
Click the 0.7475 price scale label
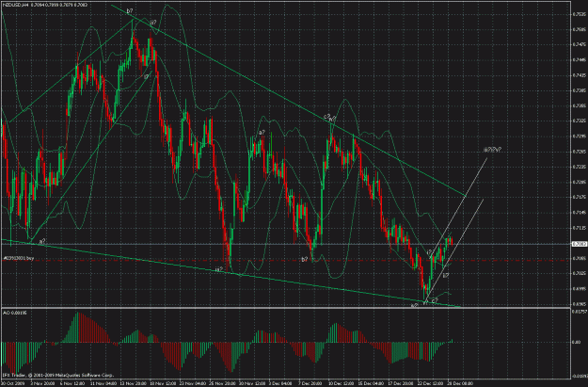pyautogui.click(x=579, y=44)
